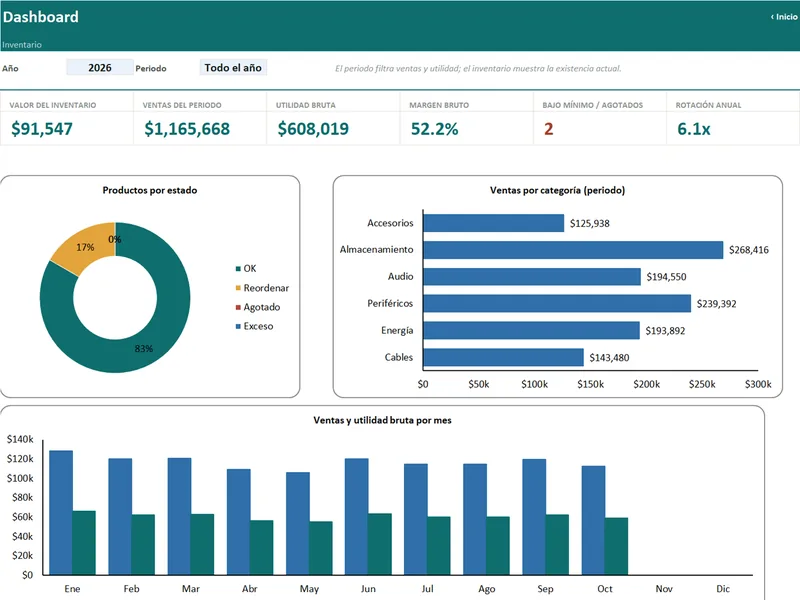Image resolution: width=800 pixels, height=600 pixels.
Task: Select the gross margin value 52.2%
Action: coord(435,129)
